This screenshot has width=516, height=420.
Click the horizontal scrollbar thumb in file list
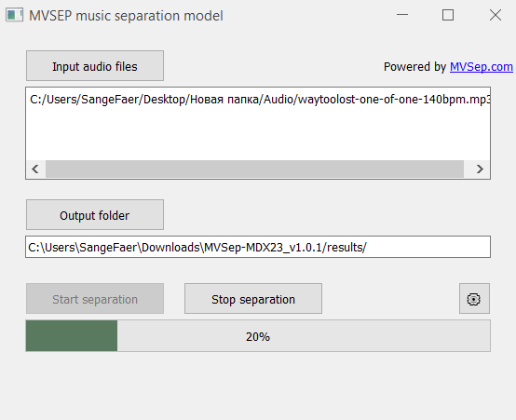(x=254, y=169)
